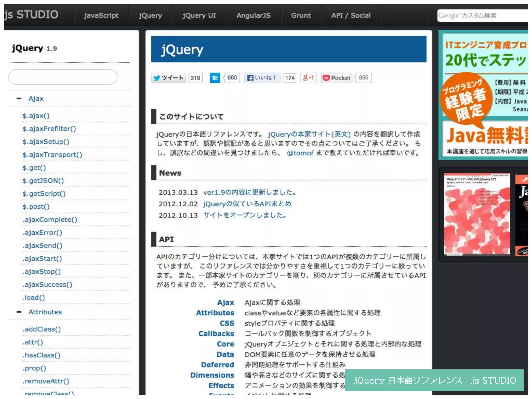Screen dimensions: 532x399
Task: Open the tweet count bubble 319
Action: (x=195, y=78)
